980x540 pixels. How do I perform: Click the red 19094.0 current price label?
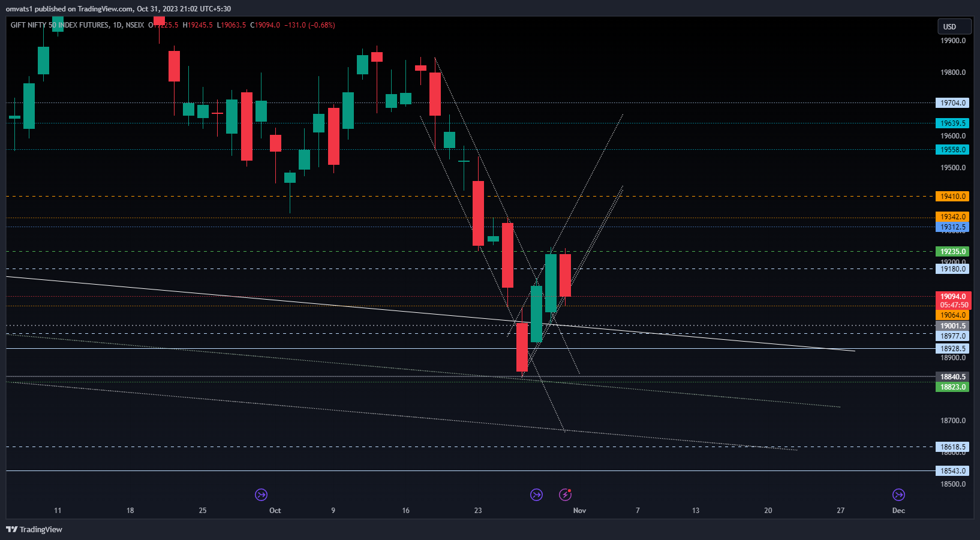(x=952, y=297)
